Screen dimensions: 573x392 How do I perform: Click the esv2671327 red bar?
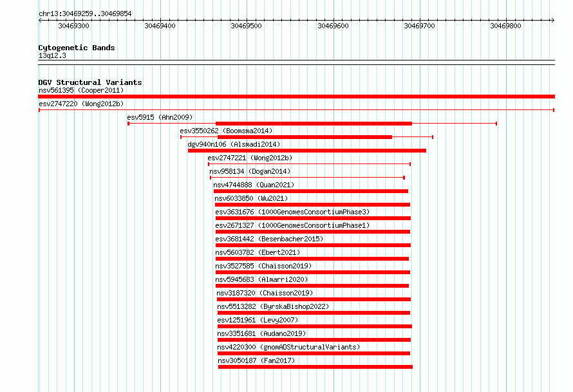(313, 232)
